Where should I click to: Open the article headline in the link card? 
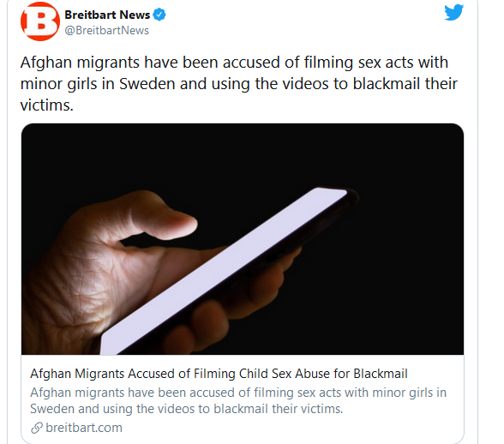click(x=219, y=374)
